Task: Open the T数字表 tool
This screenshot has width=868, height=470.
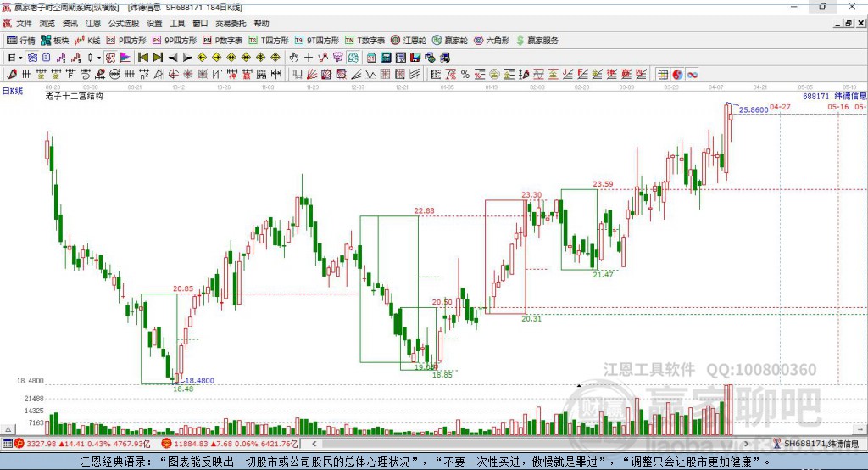Action: [x=364, y=41]
